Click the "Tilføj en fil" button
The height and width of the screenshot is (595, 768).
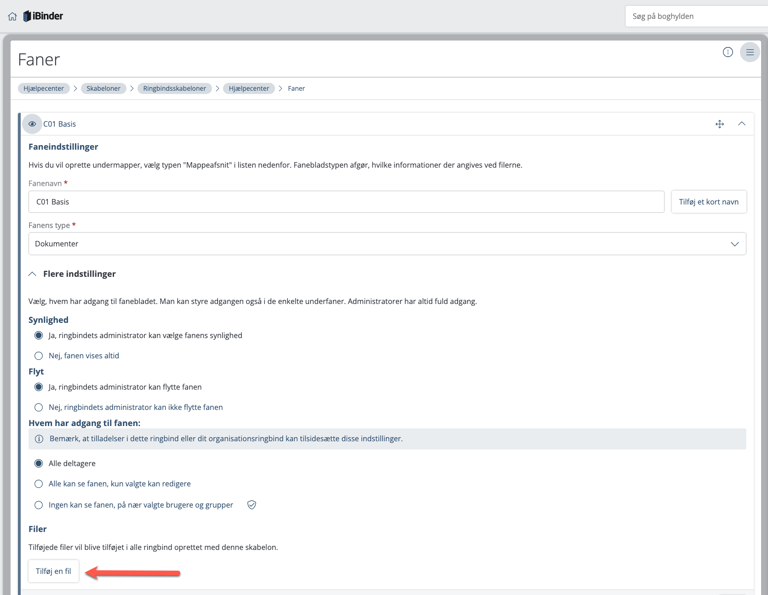pos(54,571)
